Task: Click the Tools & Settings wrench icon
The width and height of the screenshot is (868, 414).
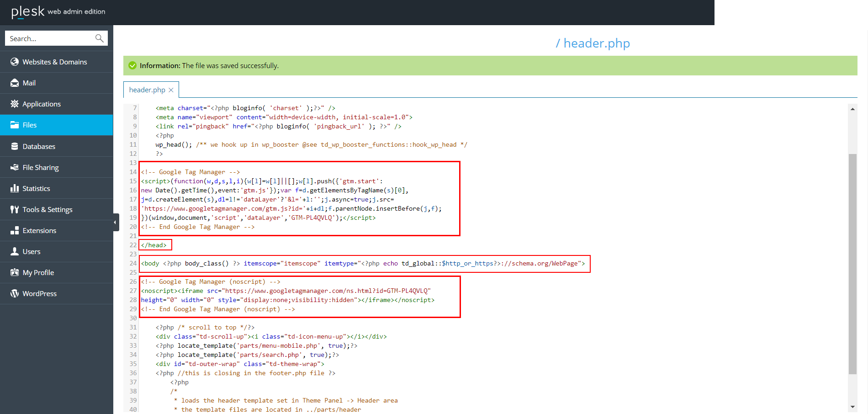Action: 15,209
